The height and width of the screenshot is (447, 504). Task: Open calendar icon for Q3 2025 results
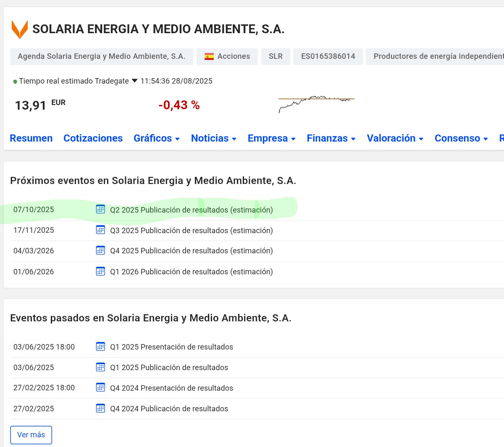tap(100, 230)
